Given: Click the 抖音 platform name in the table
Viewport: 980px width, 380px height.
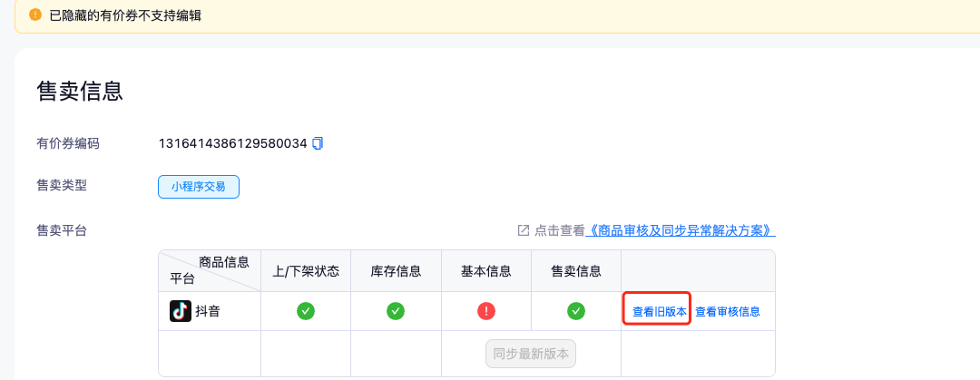Looking at the screenshot, I should 208,311.
